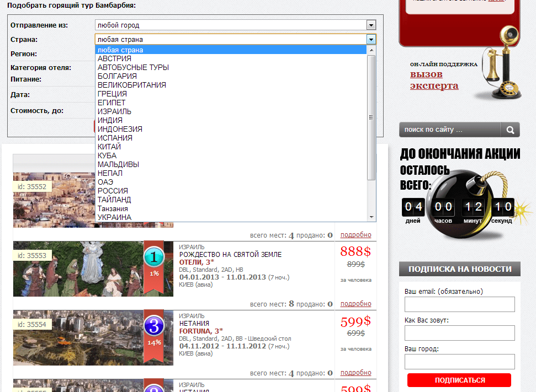This screenshot has width=536, height=392.
Task: Click the country list scrollbar thumb
Action: tap(372, 117)
